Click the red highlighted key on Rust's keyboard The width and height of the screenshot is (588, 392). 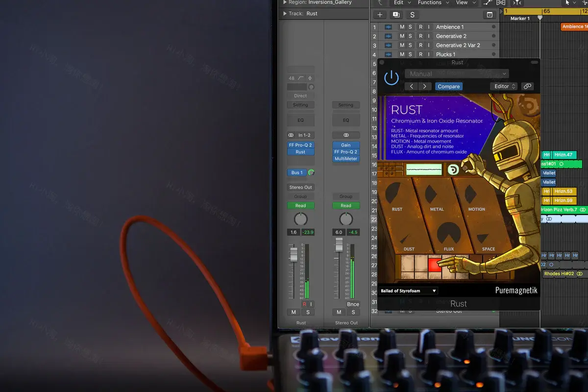(x=435, y=265)
